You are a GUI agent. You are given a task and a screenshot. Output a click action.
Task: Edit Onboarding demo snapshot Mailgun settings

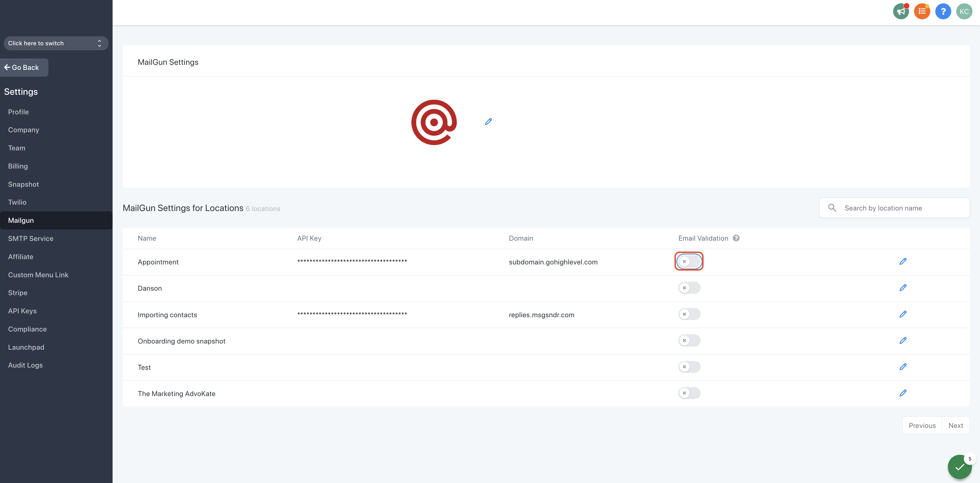(x=903, y=341)
